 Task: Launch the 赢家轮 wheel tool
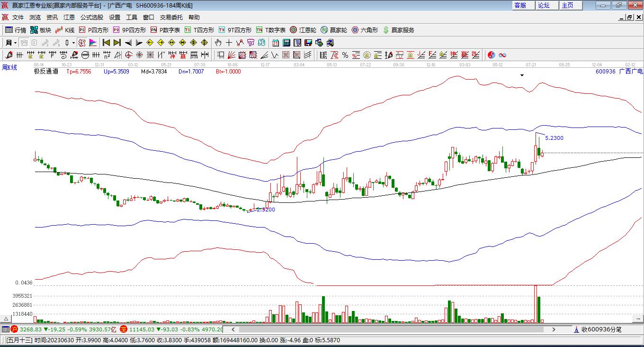tap(334, 30)
